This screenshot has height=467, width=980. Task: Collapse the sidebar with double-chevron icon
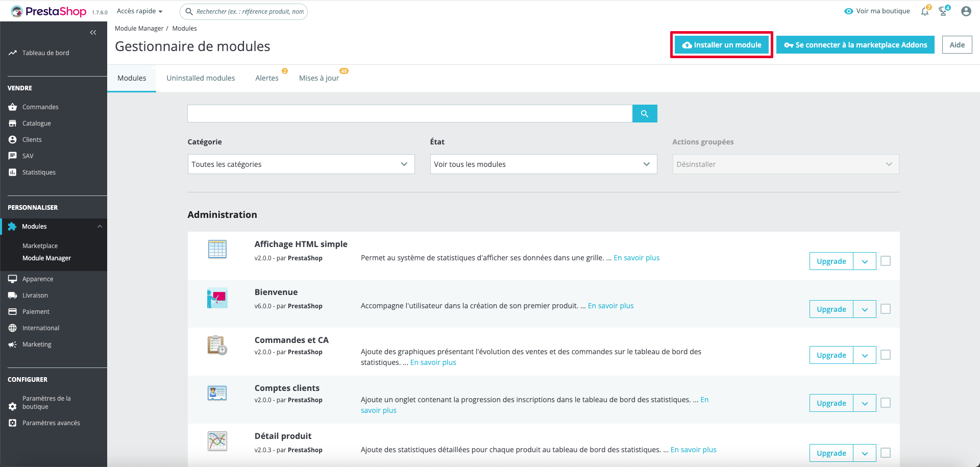click(93, 33)
